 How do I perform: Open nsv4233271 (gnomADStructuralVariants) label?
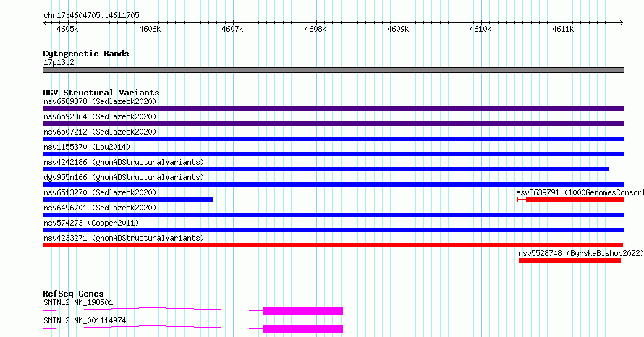(124, 238)
